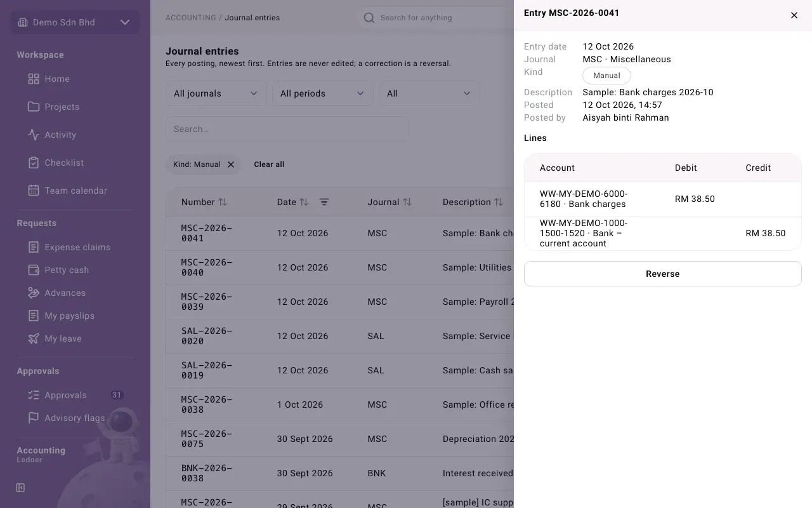Select entry number SAL-2026-0019
812x508 pixels.
click(207, 370)
